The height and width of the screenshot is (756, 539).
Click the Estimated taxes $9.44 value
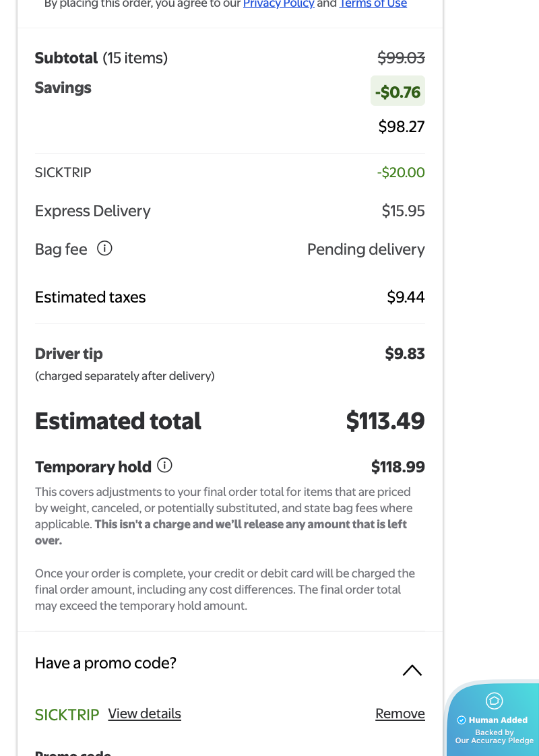(x=406, y=297)
